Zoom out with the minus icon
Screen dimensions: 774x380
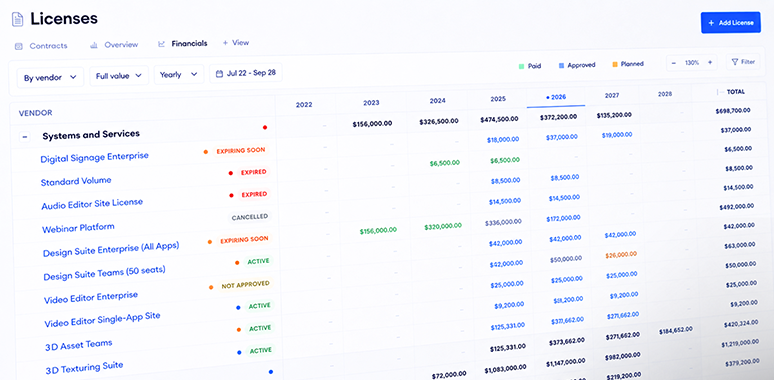(x=674, y=63)
